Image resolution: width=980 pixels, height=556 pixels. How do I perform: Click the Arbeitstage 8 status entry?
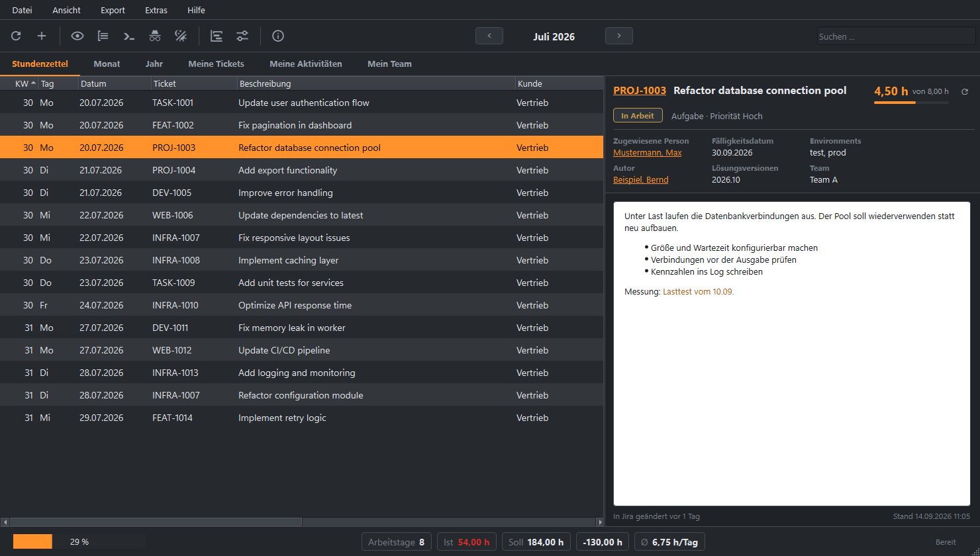point(397,542)
